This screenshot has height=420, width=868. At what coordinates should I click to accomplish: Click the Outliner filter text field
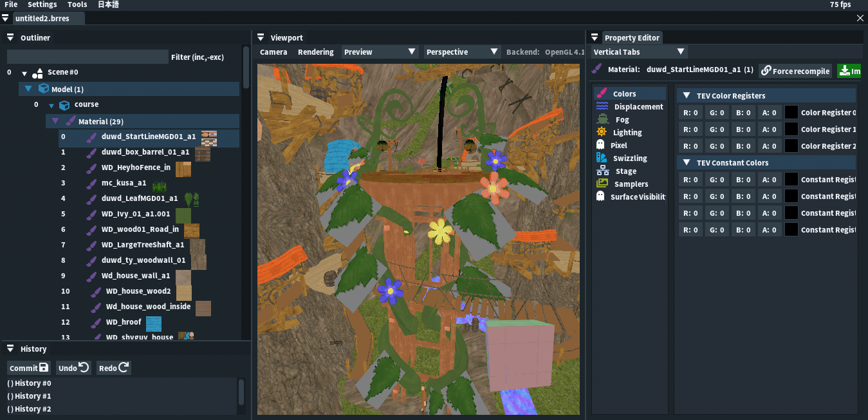click(x=88, y=57)
